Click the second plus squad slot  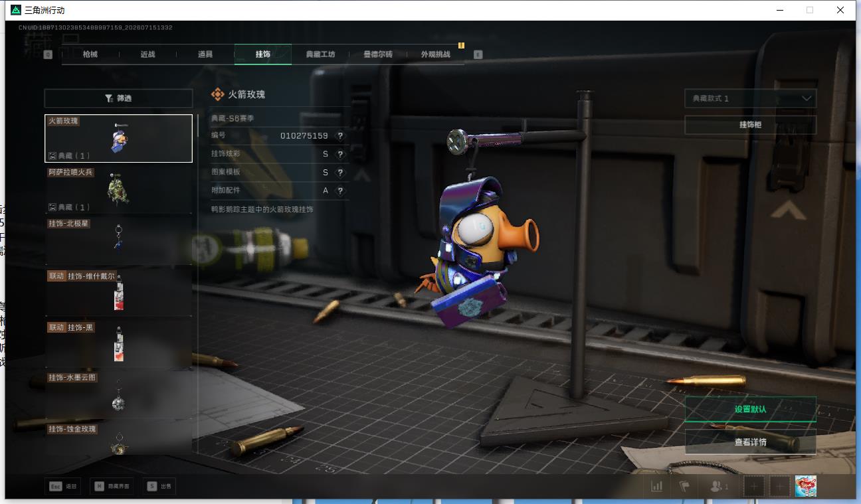779,486
